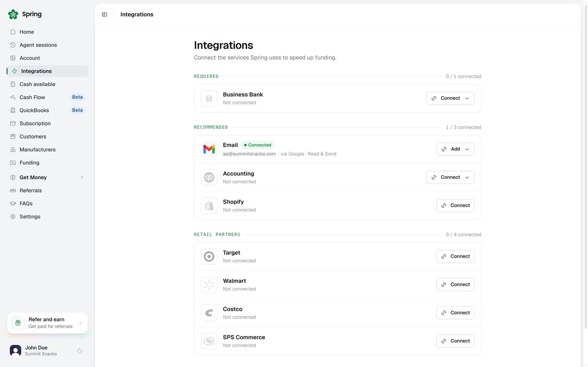Click the John Doe user name
This screenshot has height=367, width=588.
pos(36,348)
